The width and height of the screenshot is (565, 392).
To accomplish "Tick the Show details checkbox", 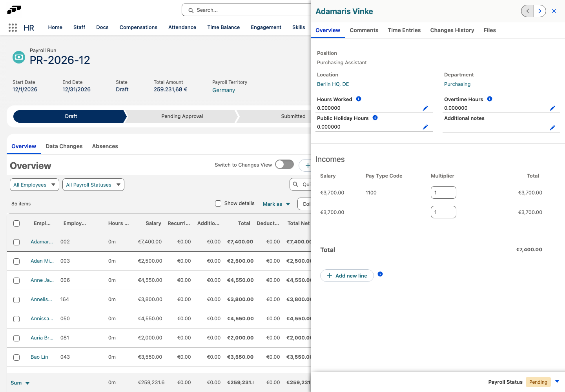I will tap(218, 203).
